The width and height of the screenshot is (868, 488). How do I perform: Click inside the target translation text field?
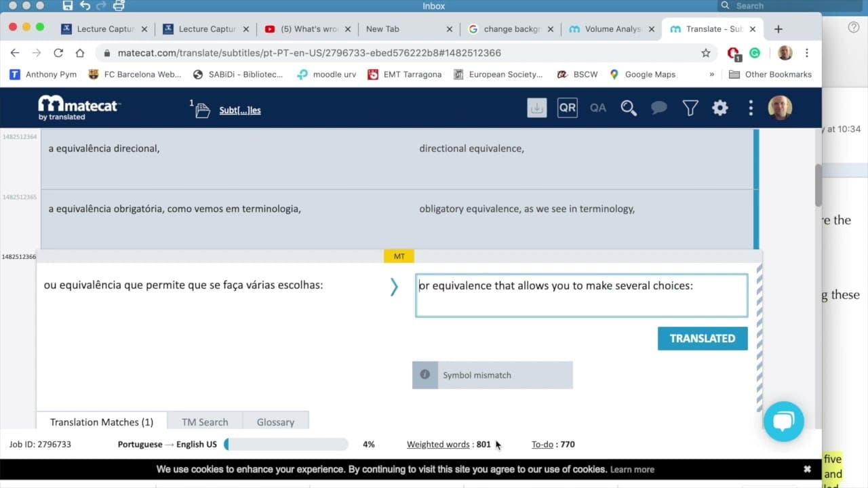pyautogui.click(x=582, y=296)
